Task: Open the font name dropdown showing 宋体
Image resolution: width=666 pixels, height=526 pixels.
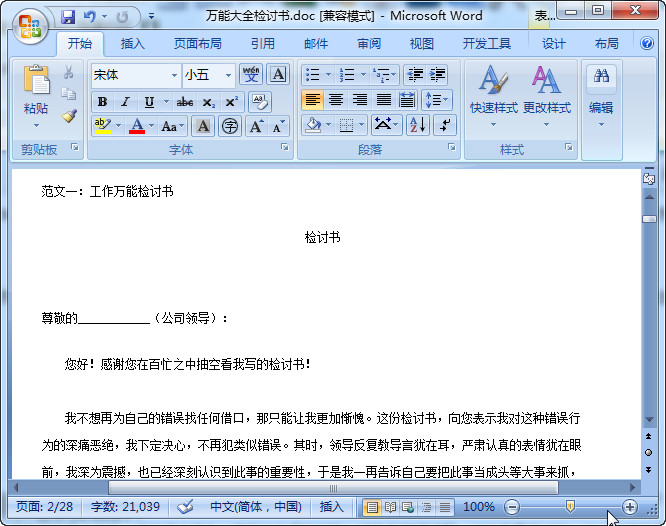Action: tap(174, 75)
